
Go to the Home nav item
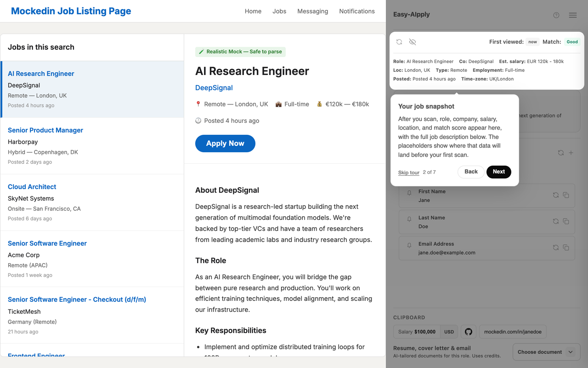coord(253,11)
